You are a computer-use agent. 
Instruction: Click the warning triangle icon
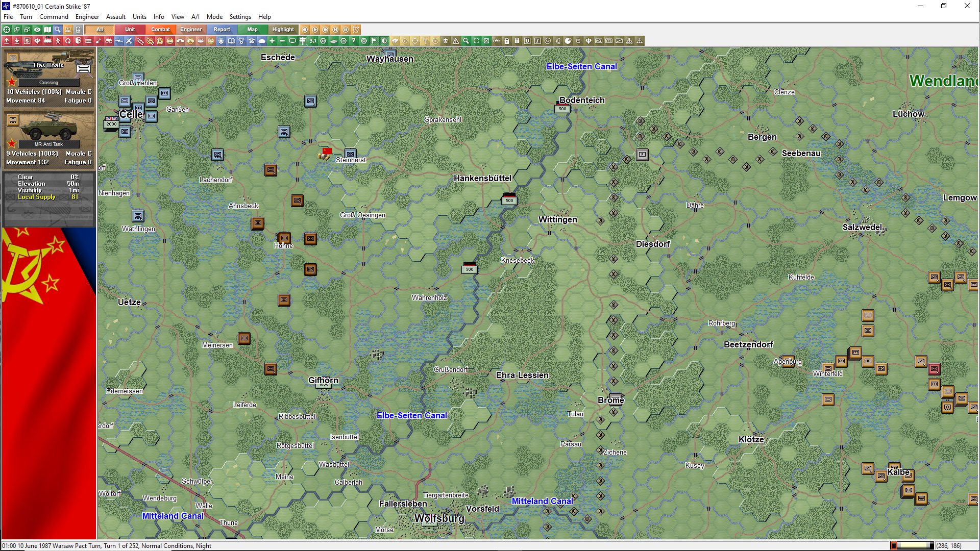pyautogui.click(x=456, y=41)
